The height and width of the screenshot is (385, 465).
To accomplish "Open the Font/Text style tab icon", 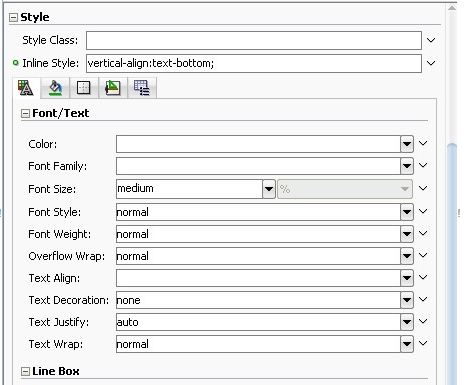I will pos(26,88).
